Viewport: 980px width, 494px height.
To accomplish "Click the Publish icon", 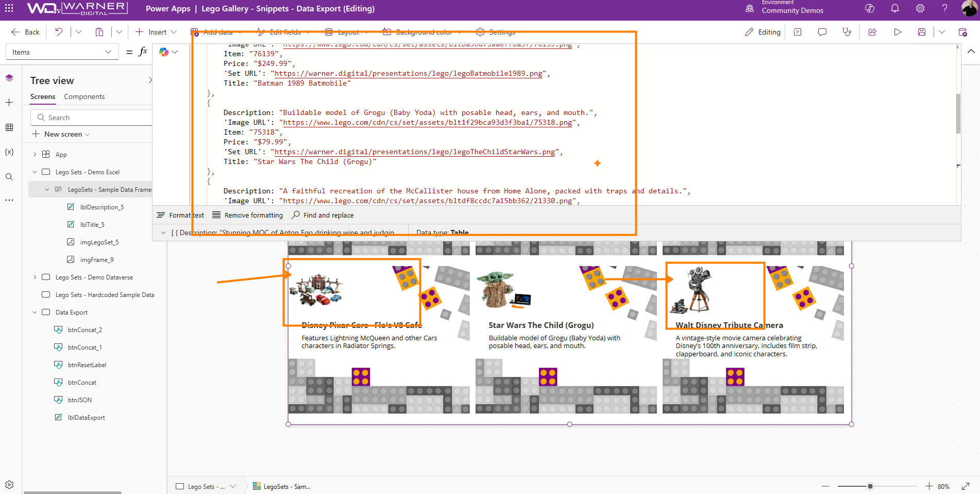I will click(962, 32).
